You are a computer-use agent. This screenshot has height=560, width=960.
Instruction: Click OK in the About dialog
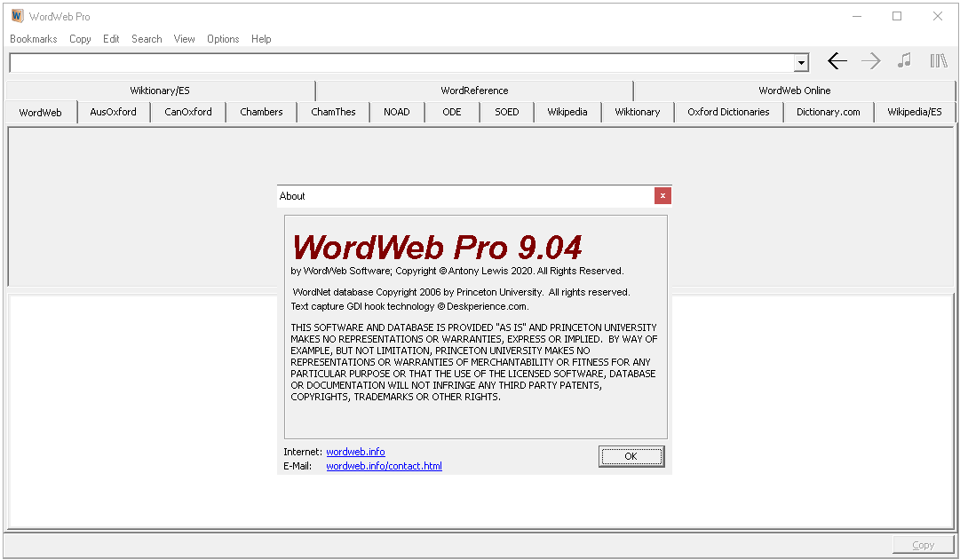[631, 456]
